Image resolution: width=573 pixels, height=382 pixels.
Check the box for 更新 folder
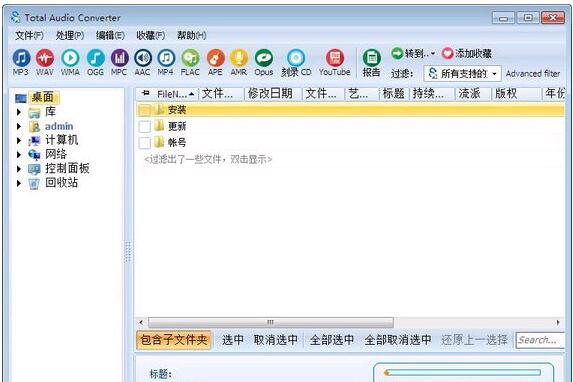click(x=144, y=126)
